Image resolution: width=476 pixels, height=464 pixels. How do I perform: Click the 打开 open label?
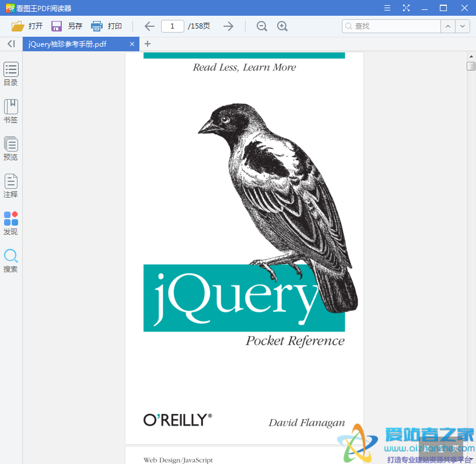36,26
